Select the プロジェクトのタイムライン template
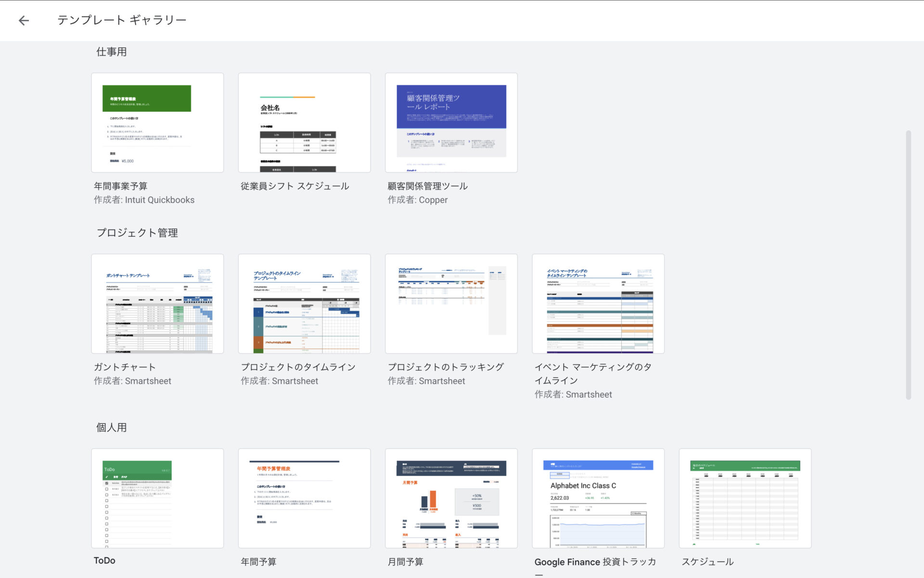 304,303
